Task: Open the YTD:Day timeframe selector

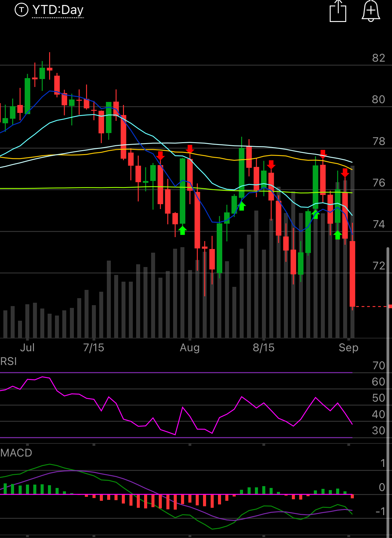Action: [58, 10]
